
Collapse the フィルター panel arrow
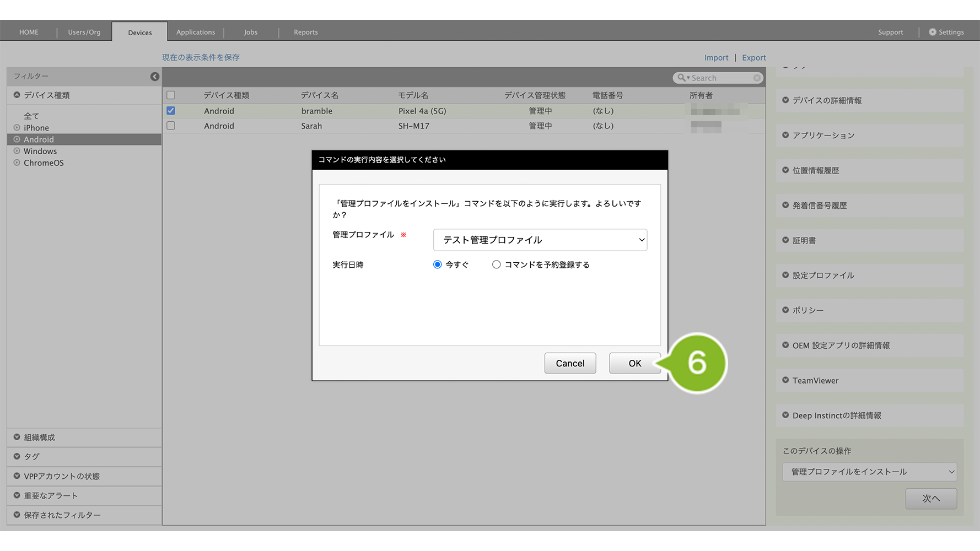(155, 77)
